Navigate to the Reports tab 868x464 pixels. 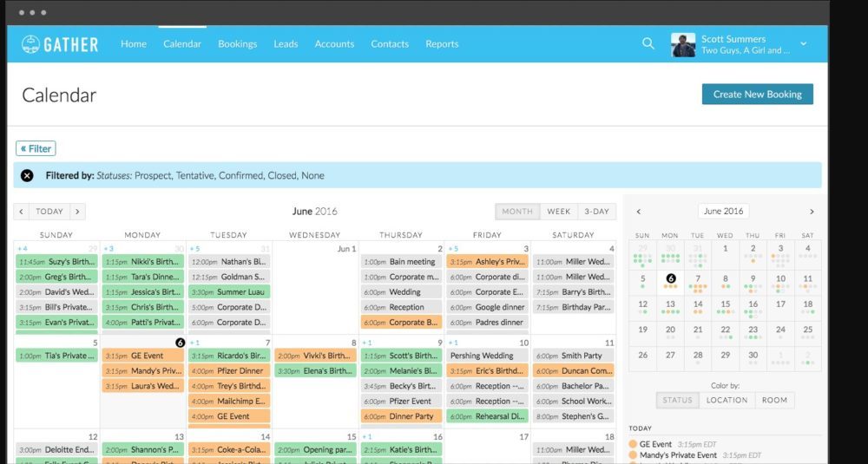point(442,44)
